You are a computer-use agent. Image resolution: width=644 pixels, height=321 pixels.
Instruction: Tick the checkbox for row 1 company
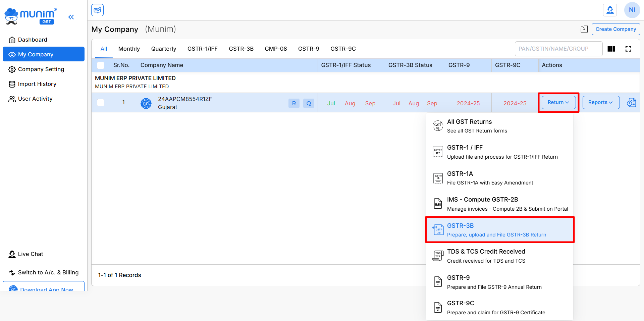(x=101, y=103)
